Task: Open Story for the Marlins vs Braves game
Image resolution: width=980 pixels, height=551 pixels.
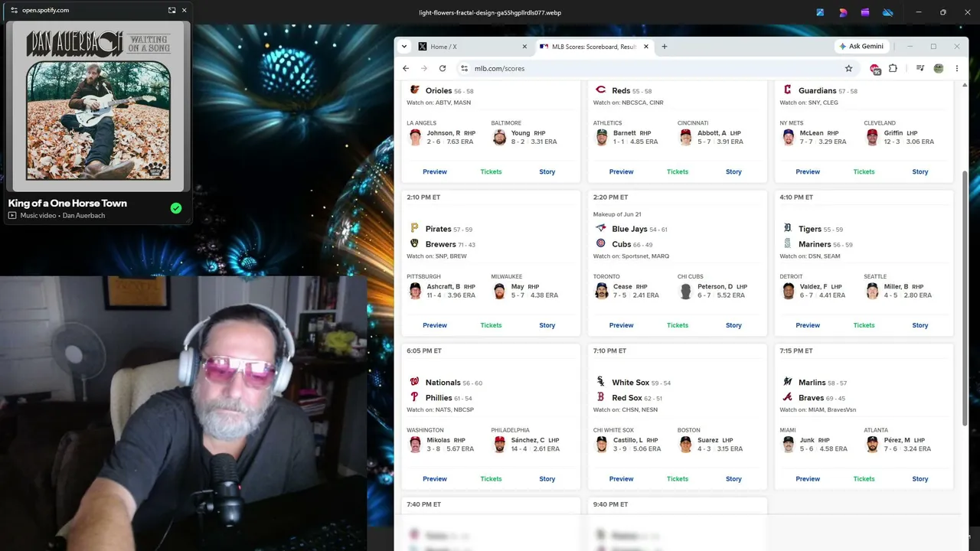Action: click(920, 479)
